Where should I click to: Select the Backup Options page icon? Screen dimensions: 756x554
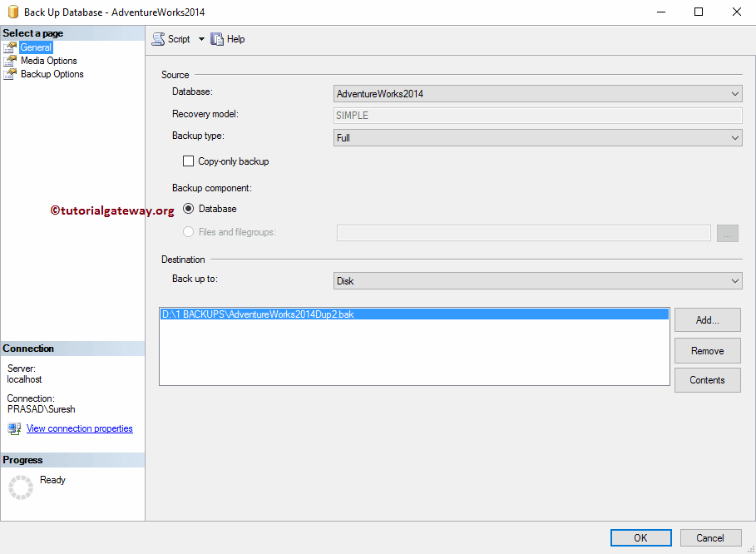(10, 74)
